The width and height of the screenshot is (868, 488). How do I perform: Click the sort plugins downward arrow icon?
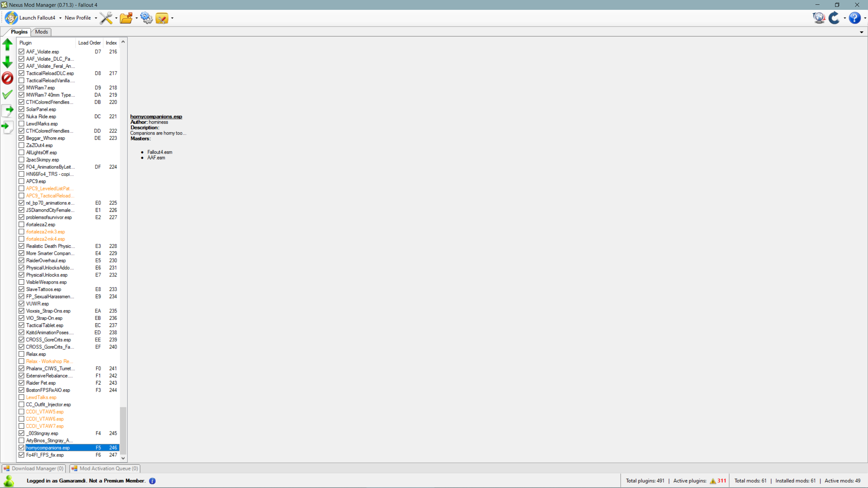pos(7,63)
